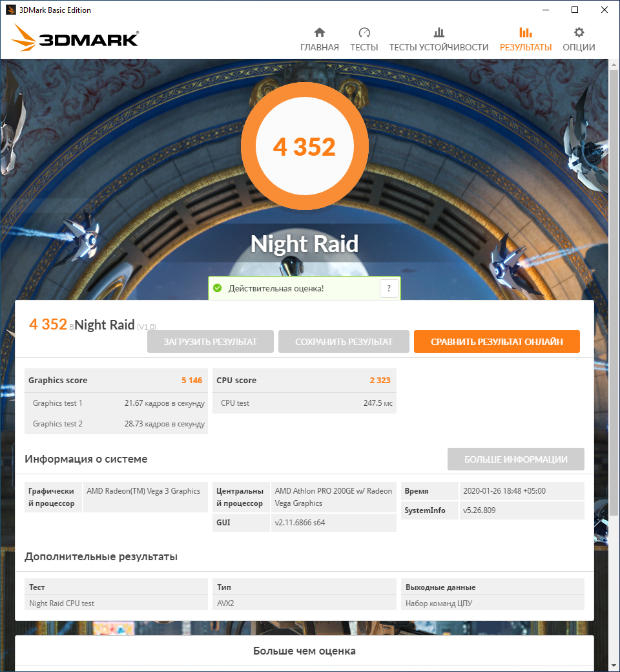
Task: Click the green checkmark validity icon
Action: click(217, 288)
